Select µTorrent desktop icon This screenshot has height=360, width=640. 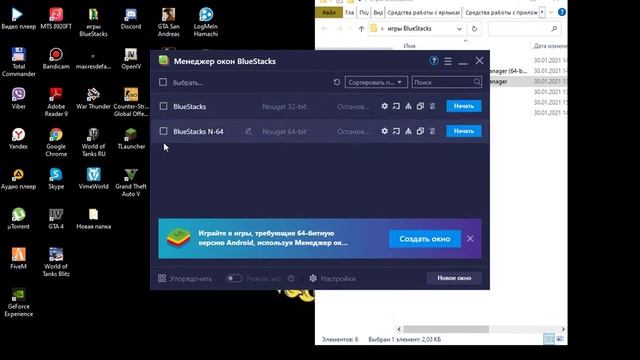tap(18, 218)
